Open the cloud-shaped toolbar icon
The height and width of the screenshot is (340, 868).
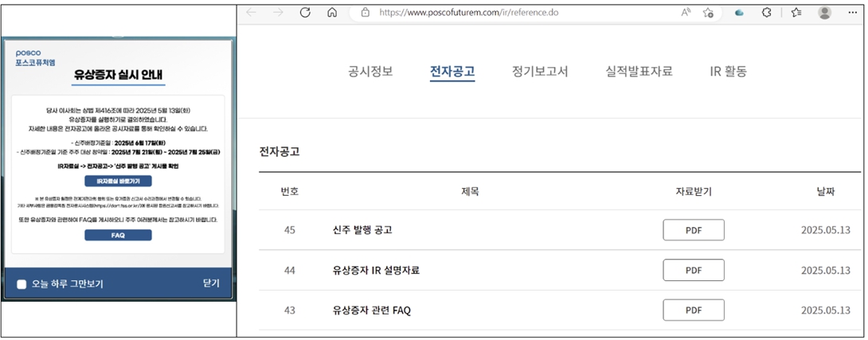[739, 13]
